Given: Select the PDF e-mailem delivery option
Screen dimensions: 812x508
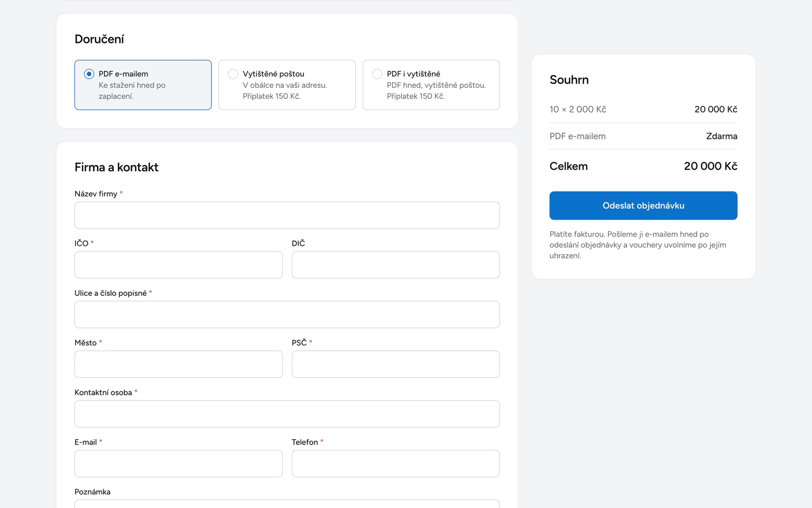Looking at the screenshot, I should point(143,85).
